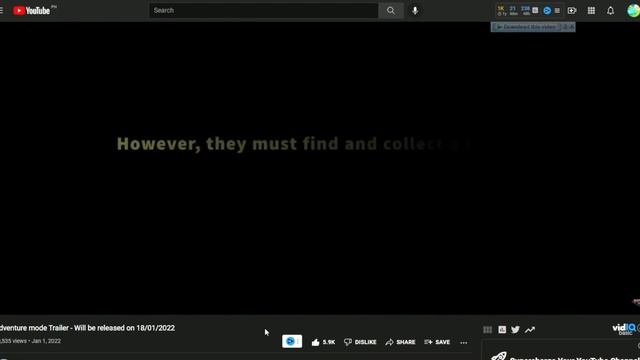Open the hamburger list icon beside blue play icon

[x=557, y=11]
